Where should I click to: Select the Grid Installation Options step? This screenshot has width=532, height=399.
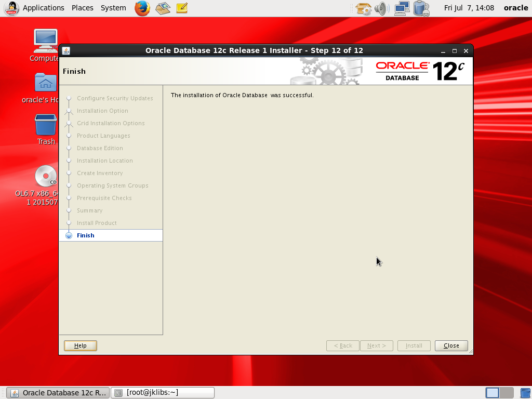click(x=111, y=123)
